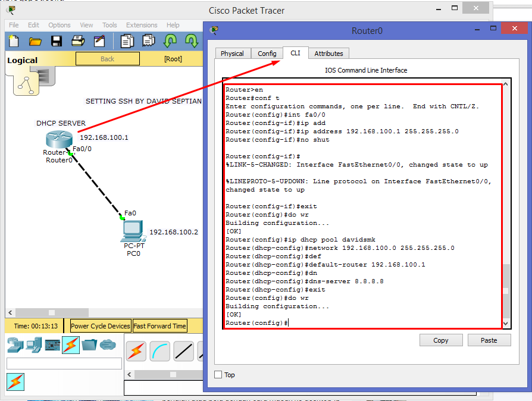Copy selection using the toolbar copy icon
The image size is (532, 401).
click(126, 40)
